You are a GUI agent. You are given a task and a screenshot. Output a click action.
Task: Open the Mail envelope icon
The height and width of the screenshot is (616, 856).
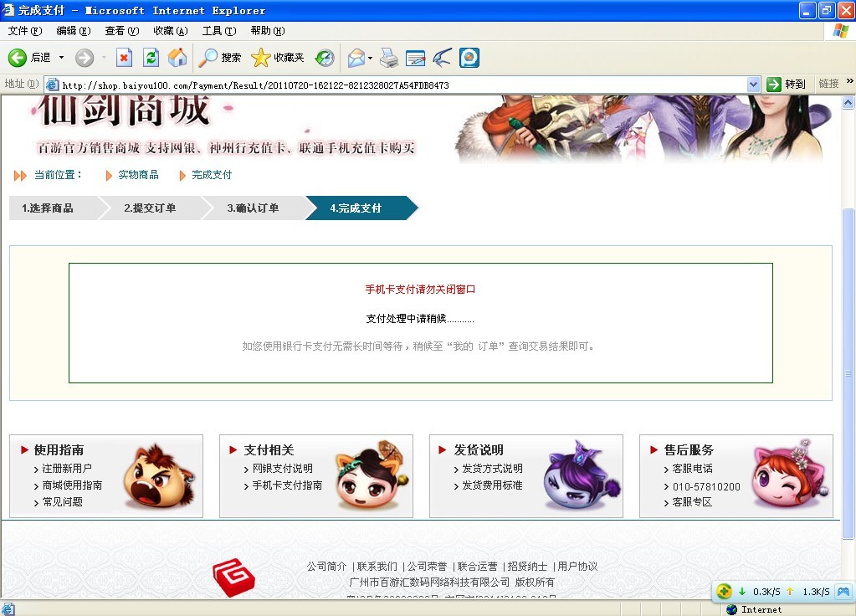[x=356, y=58]
